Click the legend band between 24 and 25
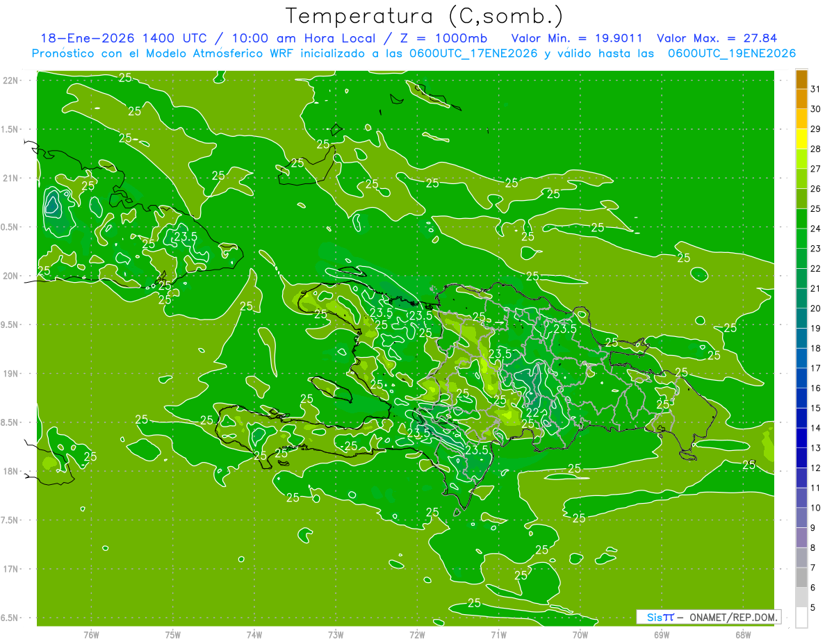Image resolution: width=834 pixels, height=644 pixels. tap(801, 219)
